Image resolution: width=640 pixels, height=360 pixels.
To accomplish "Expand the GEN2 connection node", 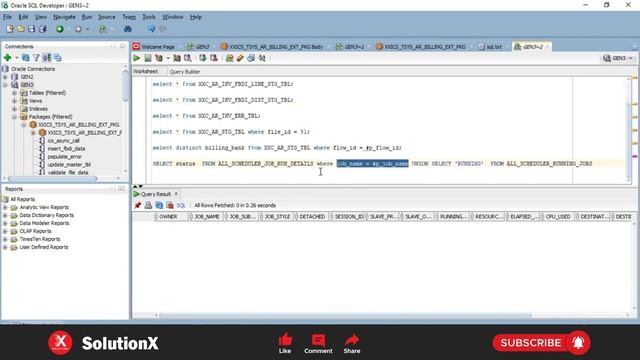I will click(5, 77).
